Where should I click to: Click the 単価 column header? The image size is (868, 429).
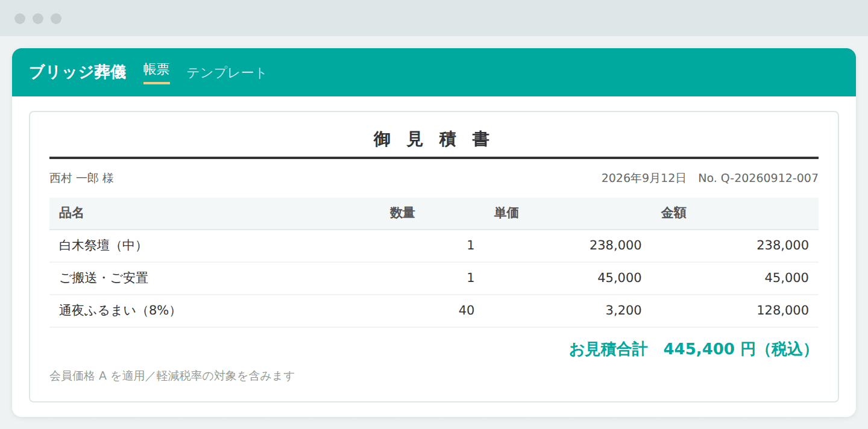tap(506, 213)
